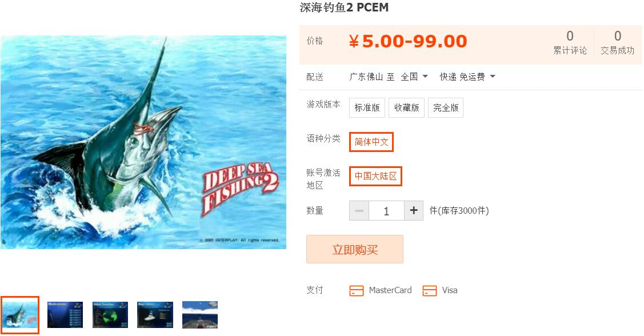This screenshot has height=336, width=644.
Task: Open the 交易成功 transactions count
Action: (617, 43)
